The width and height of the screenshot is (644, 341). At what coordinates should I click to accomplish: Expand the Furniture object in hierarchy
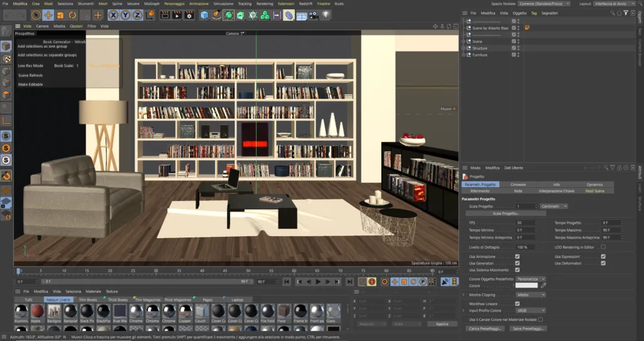pos(464,55)
